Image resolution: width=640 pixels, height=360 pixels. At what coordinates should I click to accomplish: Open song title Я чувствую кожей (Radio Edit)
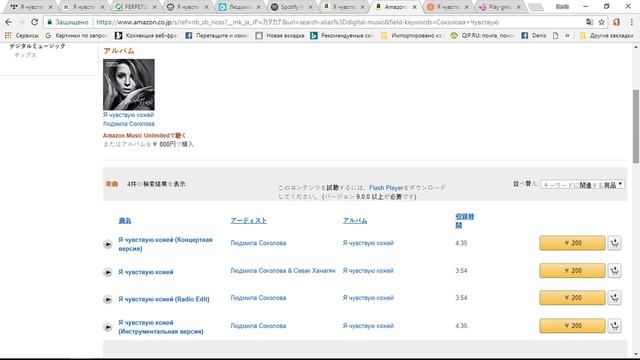(164, 299)
